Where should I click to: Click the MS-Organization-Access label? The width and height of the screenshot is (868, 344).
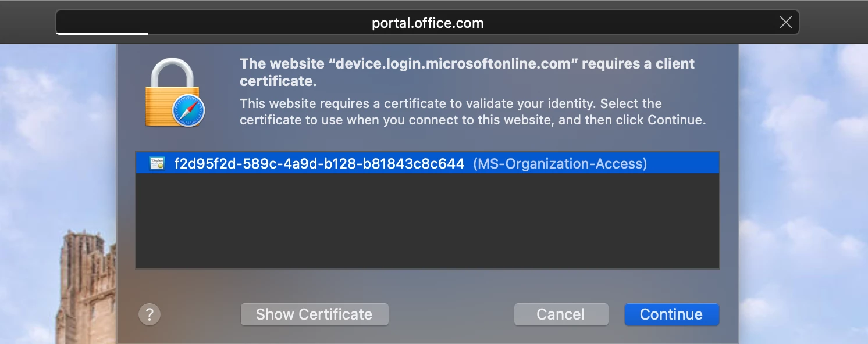point(560,163)
